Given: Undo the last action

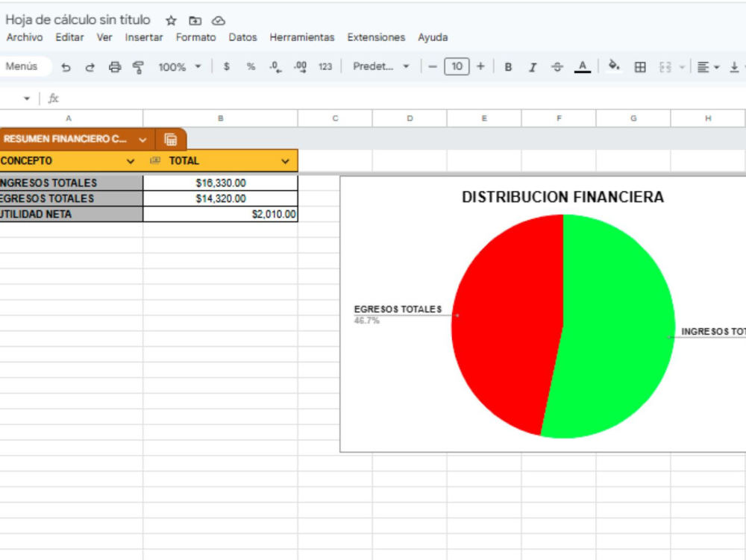Looking at the screenshot, I should (66, 67).
